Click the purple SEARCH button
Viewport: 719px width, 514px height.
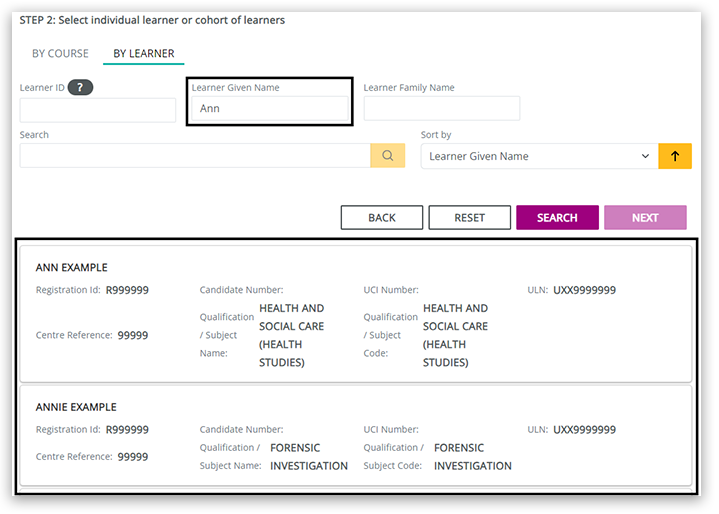click(x=557, y=218)
